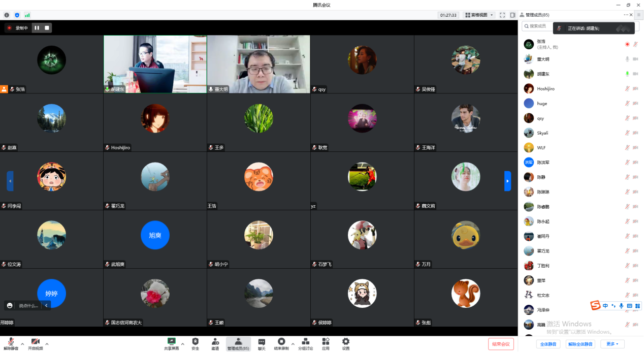Open the 安全 security icon in toolbar
Image resolution: width=644 pixels, height=352 pixels.
click(195, 343)
